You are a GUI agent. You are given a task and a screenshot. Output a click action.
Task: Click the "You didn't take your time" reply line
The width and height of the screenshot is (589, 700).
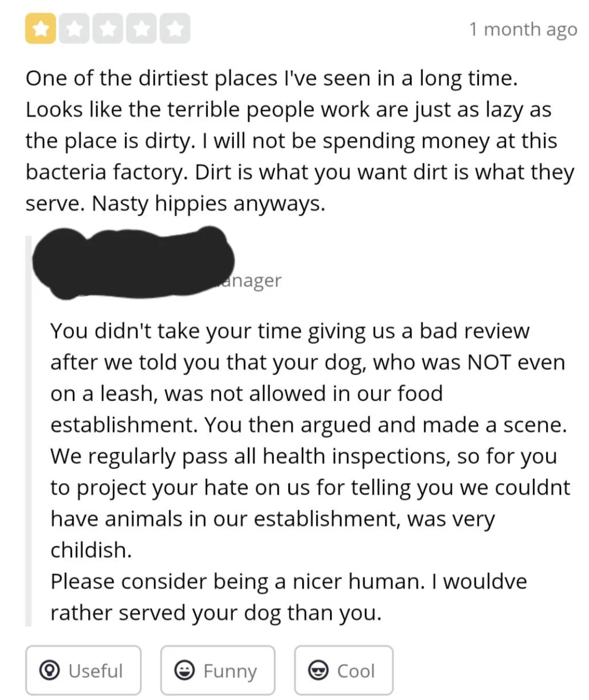(x=289, y=331)
